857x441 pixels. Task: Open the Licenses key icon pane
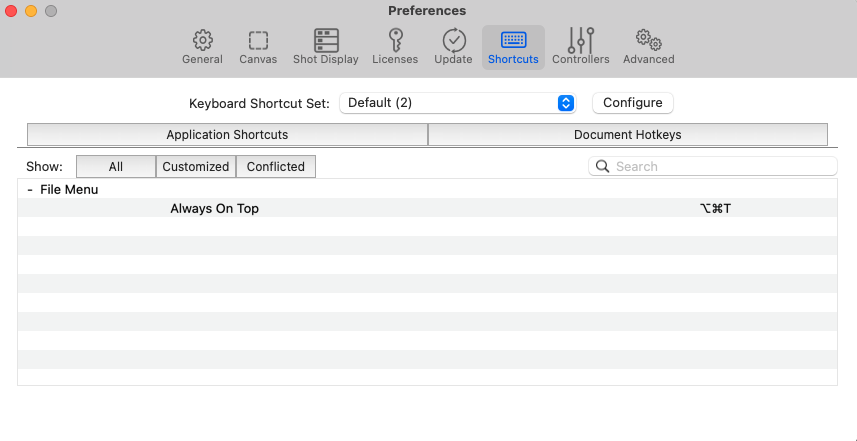pyautogui.click(x=395, y=47)
